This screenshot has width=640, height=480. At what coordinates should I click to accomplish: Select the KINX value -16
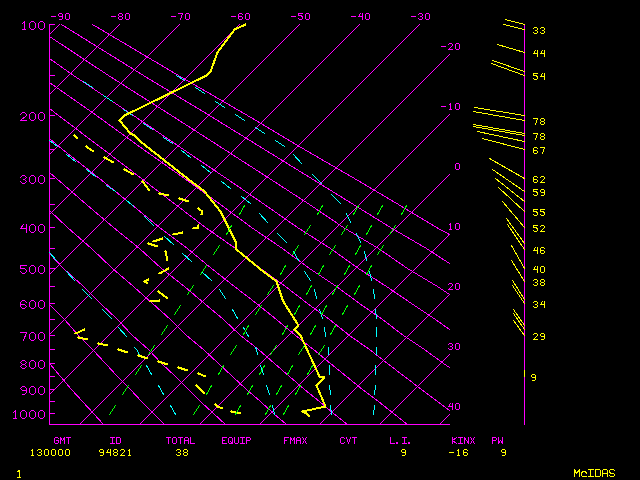[x=462, y=452]
